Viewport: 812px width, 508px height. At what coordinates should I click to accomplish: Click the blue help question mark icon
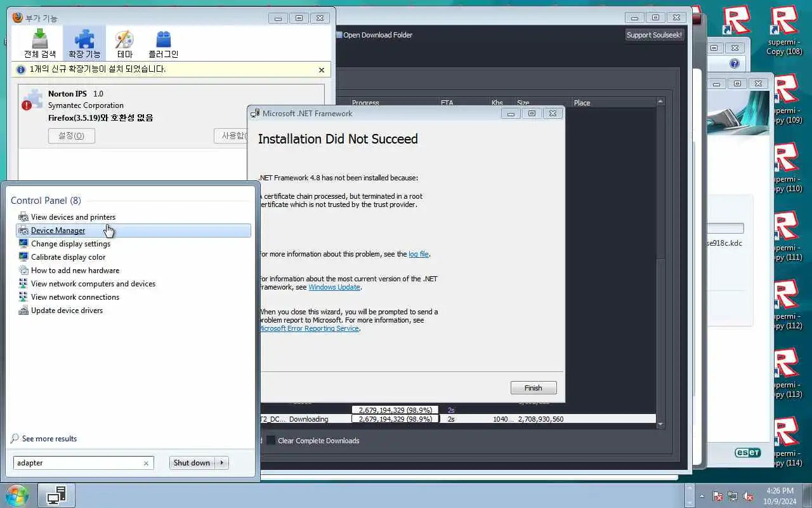click(x=735, y=63)
